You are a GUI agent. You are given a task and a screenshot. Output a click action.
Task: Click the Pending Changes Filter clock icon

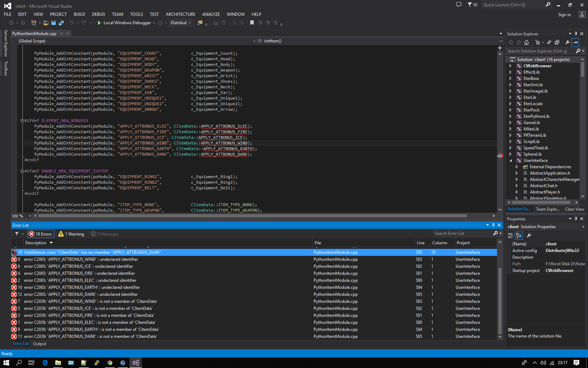pyautogui.click(x=538, y=42)
